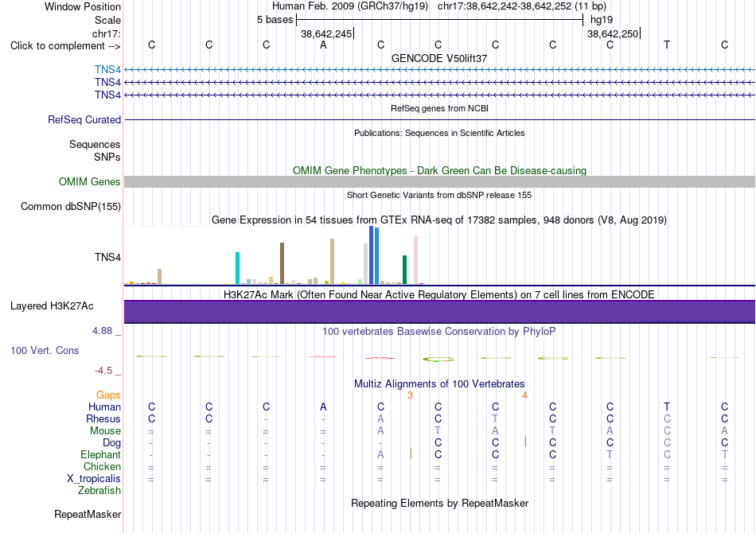Open "Repeating Elements by RepeatMasker" title
The width and height of the screenshot is (756, 533).
(x=439, y=504)
